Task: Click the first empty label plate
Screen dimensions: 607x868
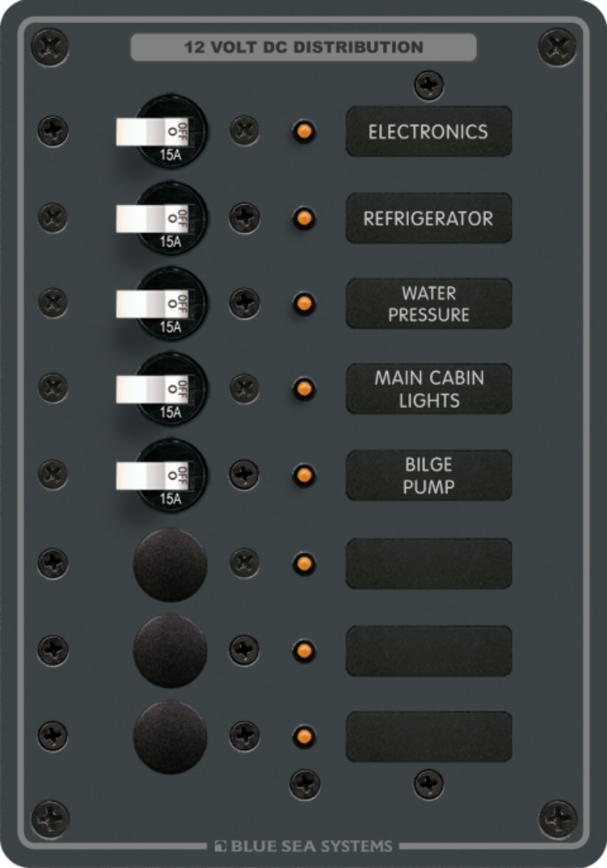Action: tap(429, 564)
